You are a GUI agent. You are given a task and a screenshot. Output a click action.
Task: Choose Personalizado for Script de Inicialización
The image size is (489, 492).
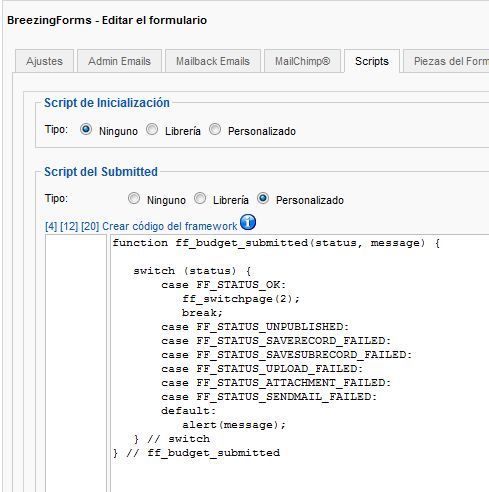(x=215, y=129)
